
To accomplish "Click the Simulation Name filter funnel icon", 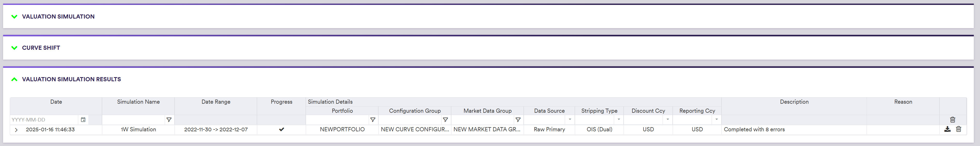I will point(169,120).
